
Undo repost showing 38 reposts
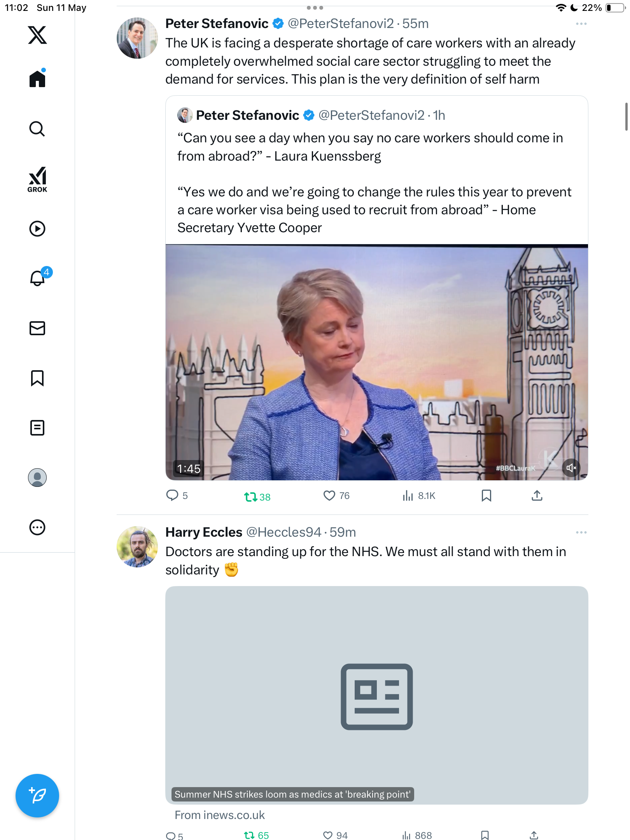pos(257,497)
